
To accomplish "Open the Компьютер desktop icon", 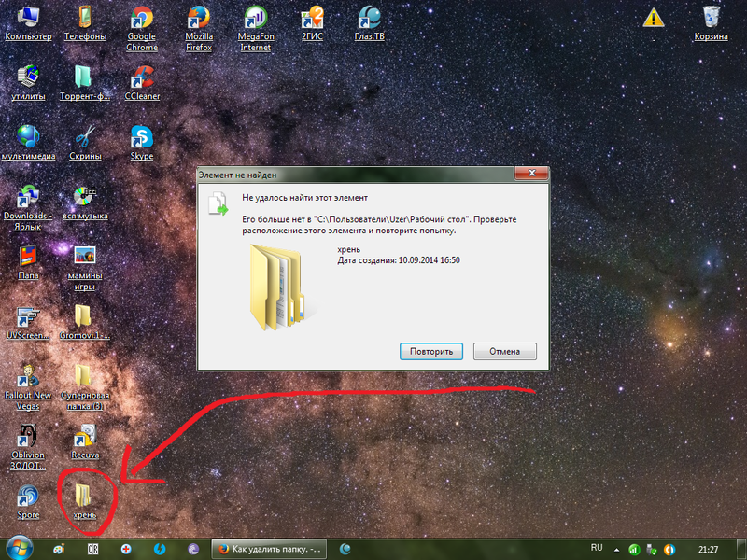I will [28, 21].
